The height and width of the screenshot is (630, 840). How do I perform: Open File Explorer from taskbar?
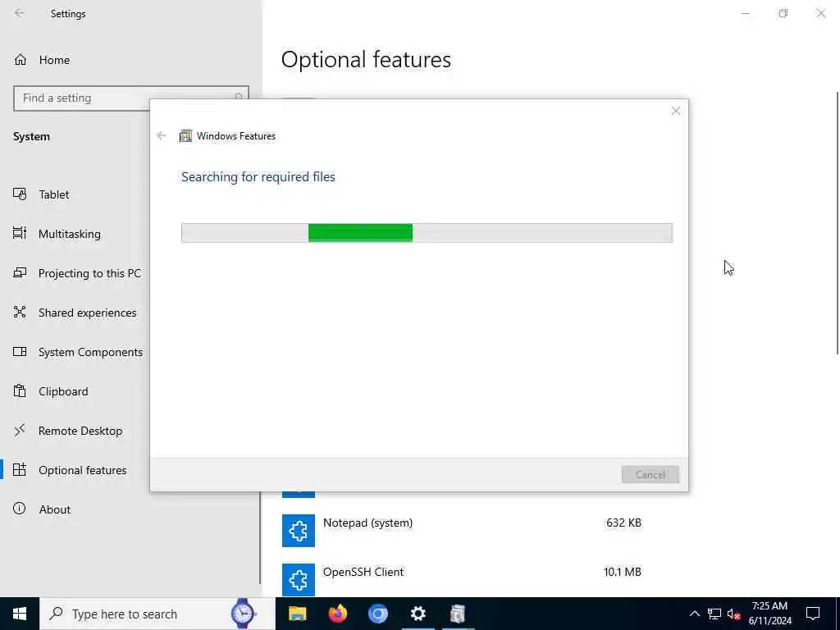297,614
